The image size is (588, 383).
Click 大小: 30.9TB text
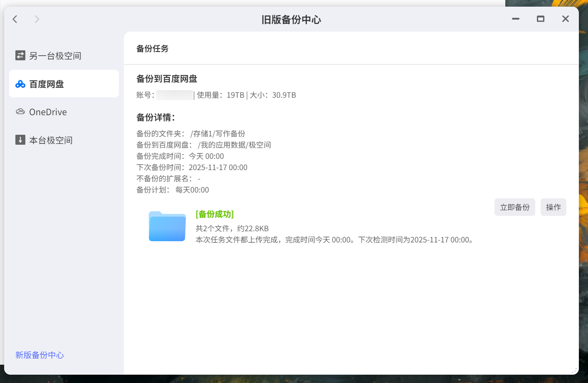pos(273,95)
